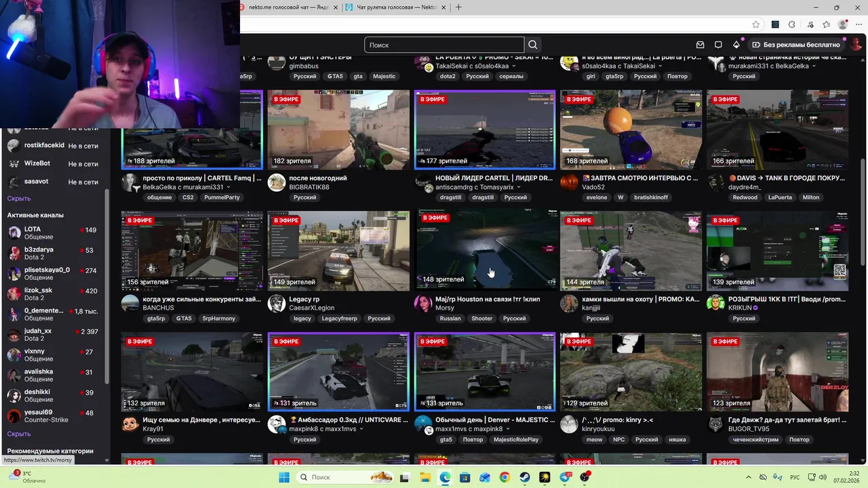The image size is (868, 488).
Task: Click the Shooter tag under Morsy stream
Action: [x=481, y=319]
